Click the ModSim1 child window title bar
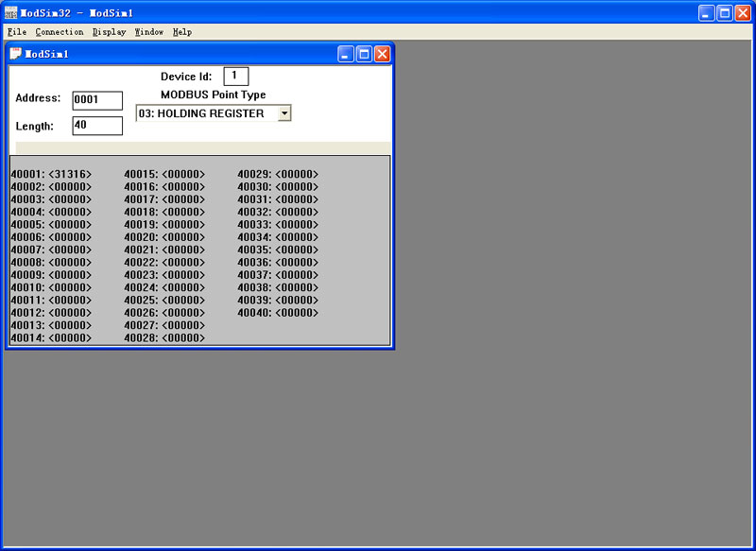Image resolution: width=756 pixels, height=551 pixels. click(x=199, y=54)
